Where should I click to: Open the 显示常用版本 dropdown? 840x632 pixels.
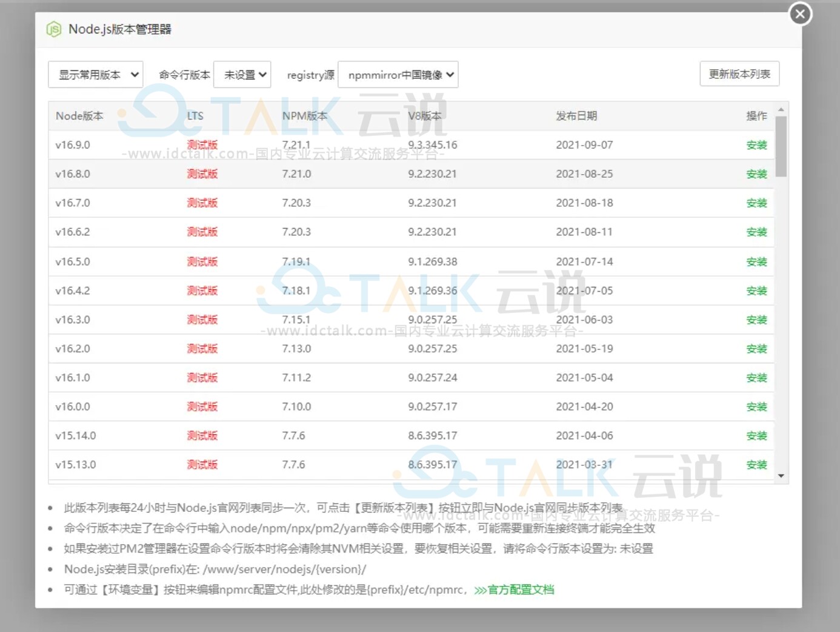(x=96, y=75)
